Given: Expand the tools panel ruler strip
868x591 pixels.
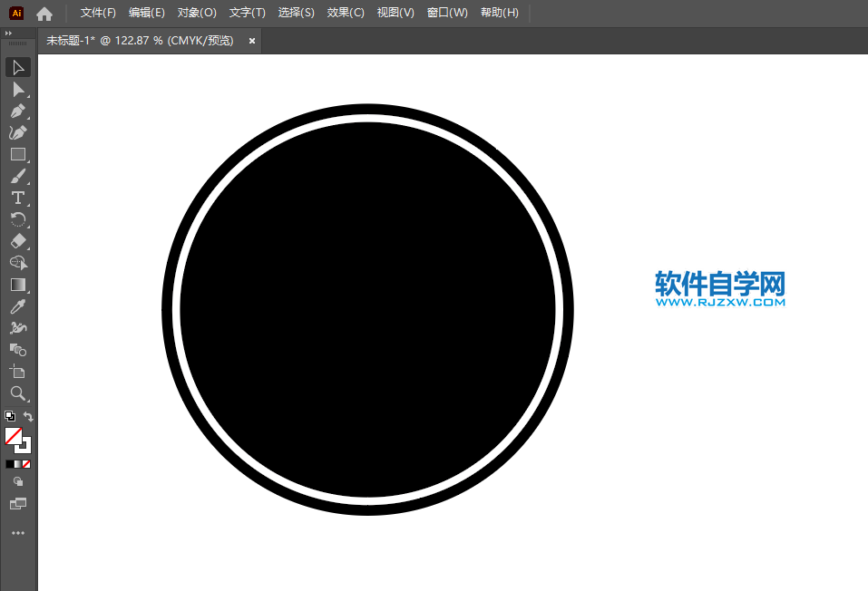Looking at the screenshot, I should pyautogui.click(x=16, y=44).
